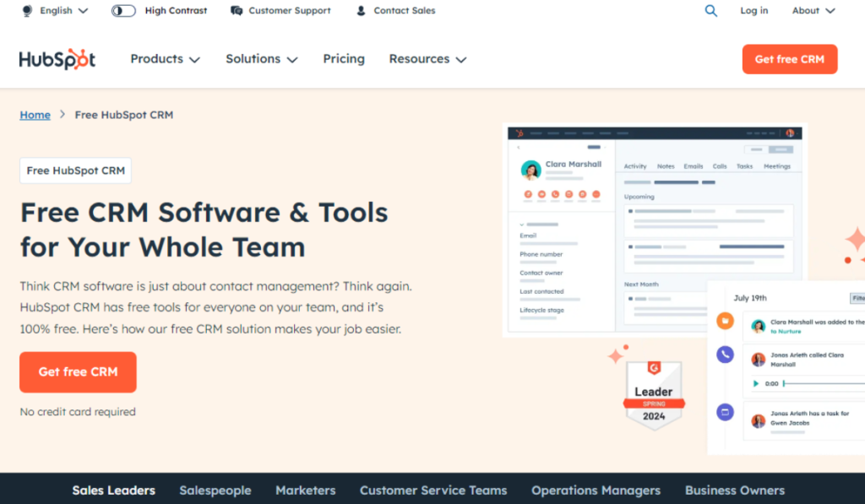This screenshot has width=865, height=504.
Task: Select the Marketers tab
Action: [x=306, y=490]
